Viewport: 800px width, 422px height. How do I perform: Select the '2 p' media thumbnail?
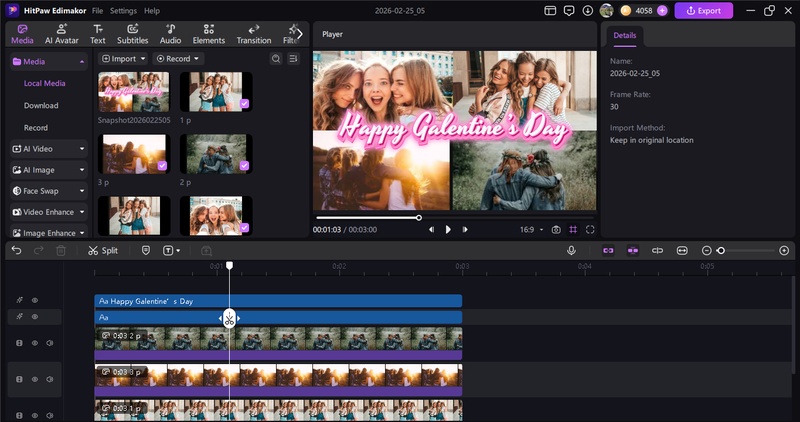pyautogui.click(x=216, y=154)
